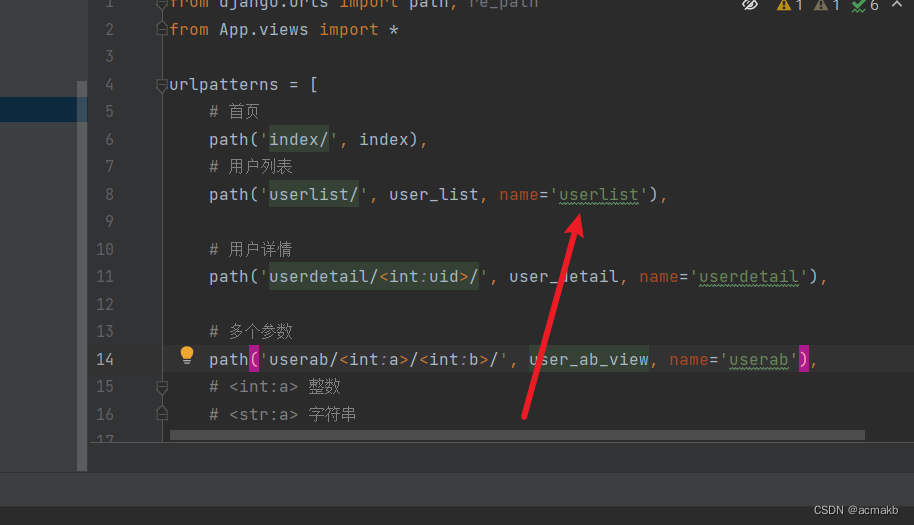
Task: Click line number 11 in the gutter
Action: pos(105,277)
